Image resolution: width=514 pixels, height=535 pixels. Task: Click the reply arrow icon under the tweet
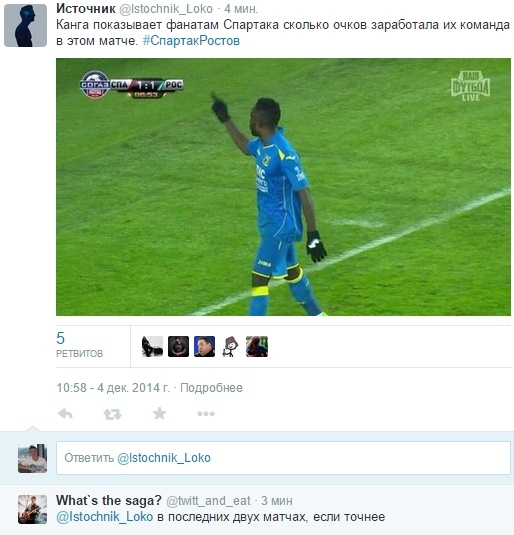point(65,414)
